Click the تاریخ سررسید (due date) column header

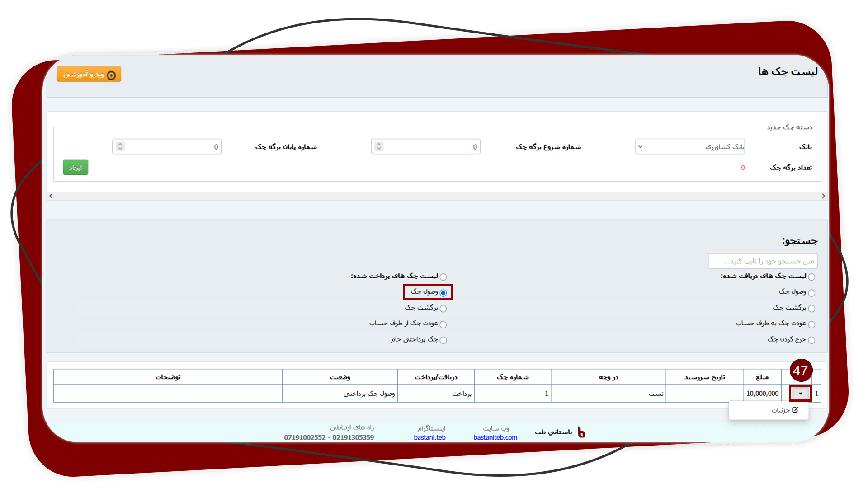(704, 377)
